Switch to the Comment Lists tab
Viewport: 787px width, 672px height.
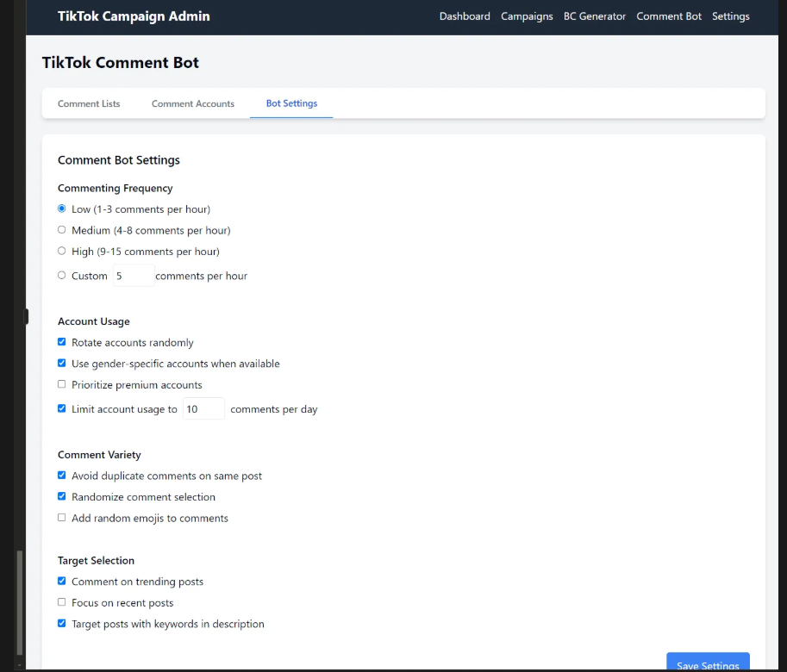[x=89, y=103]
